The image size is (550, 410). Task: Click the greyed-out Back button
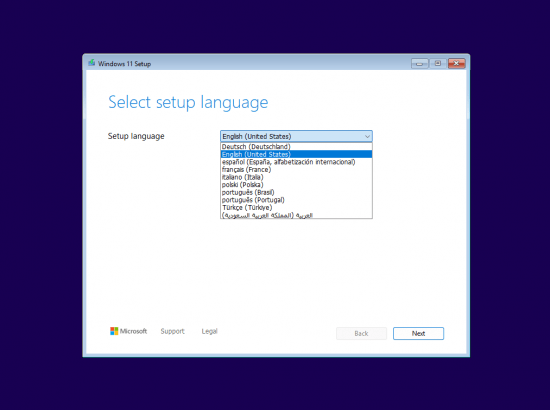pos(361,334)
